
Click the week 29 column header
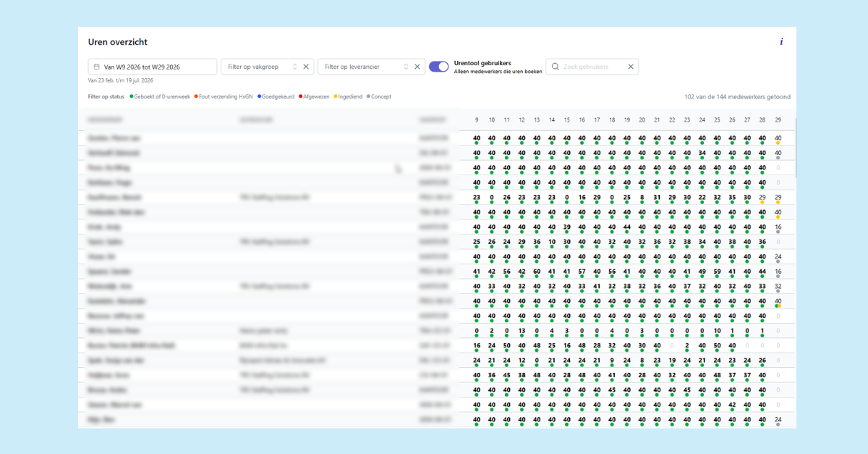coord(778,119)
